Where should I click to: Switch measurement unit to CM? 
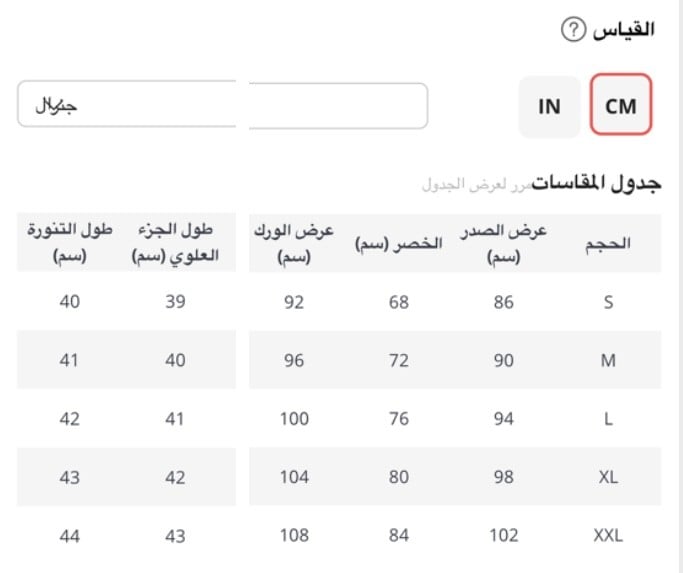tap(621, 105)
